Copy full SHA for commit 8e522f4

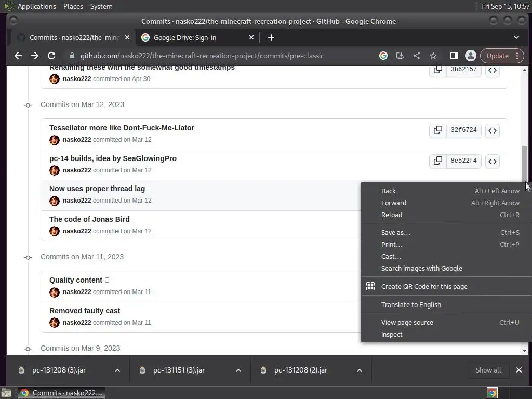coord(437,161)
